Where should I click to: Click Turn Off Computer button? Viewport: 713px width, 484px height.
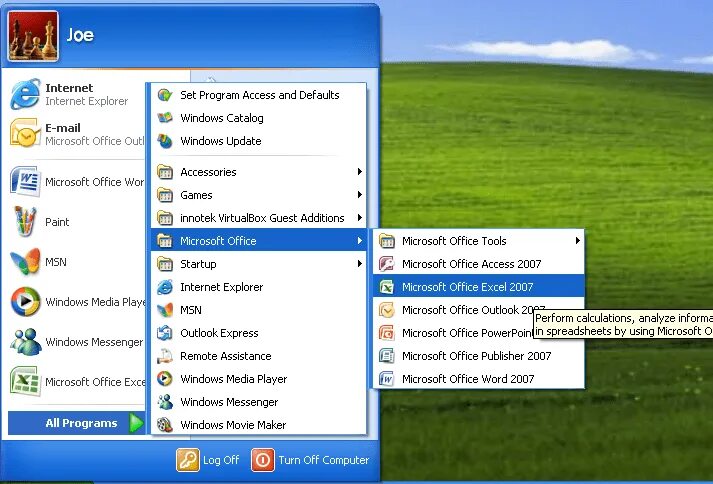[310, 460]
